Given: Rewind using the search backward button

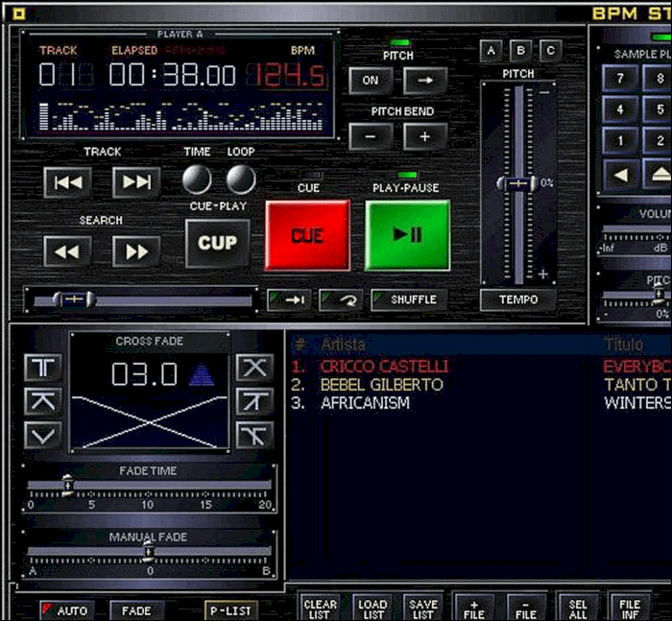Looking at the screenshot, I should coord(68,251).
